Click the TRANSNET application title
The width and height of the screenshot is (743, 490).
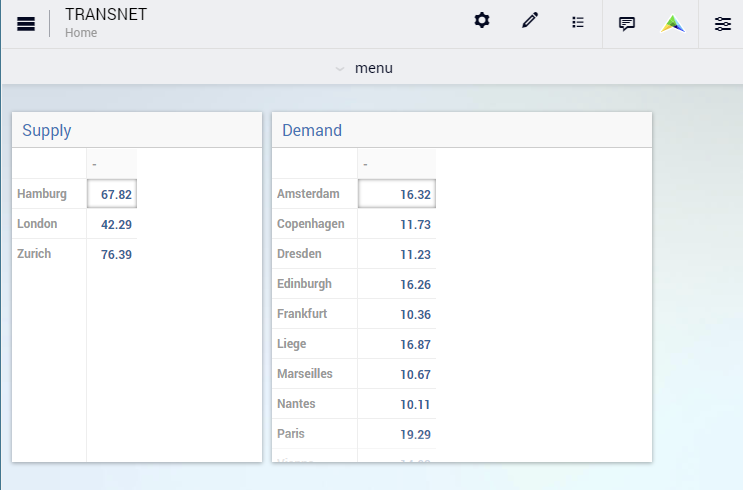pos(106,15)
